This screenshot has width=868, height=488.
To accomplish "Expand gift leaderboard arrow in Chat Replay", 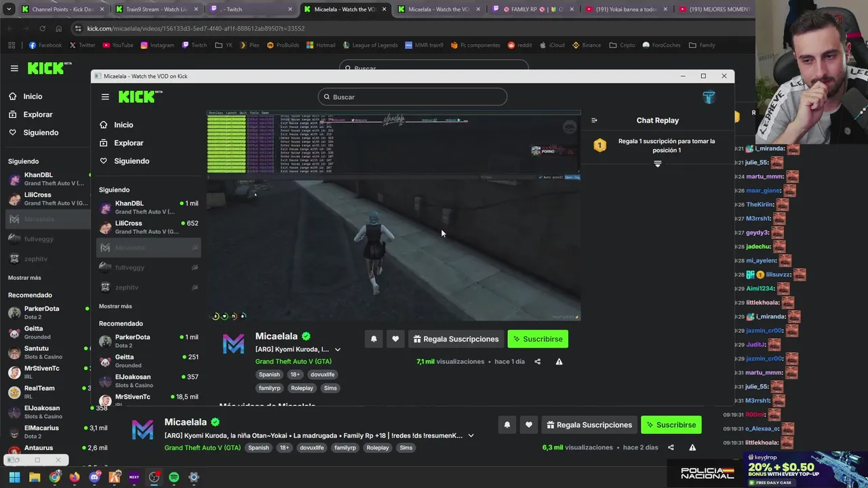I will [657, 164].
